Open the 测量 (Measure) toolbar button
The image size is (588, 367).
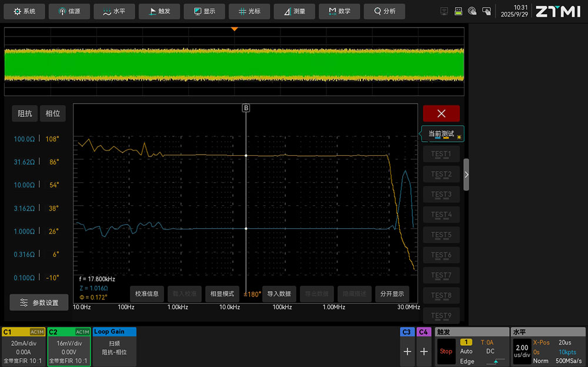(x=294, y=11)
